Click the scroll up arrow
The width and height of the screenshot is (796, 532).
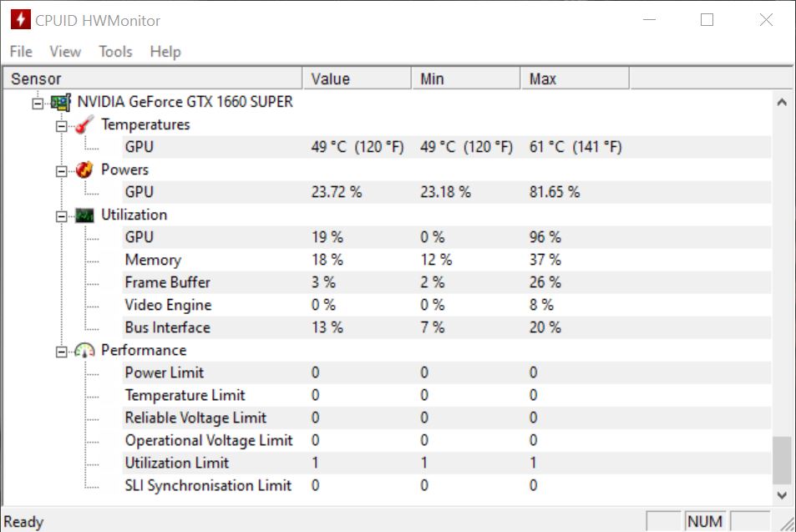(781, 103)
